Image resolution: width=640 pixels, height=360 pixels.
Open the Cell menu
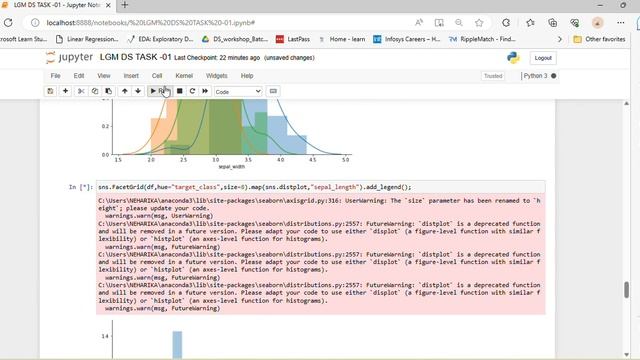tap(157, 76)
